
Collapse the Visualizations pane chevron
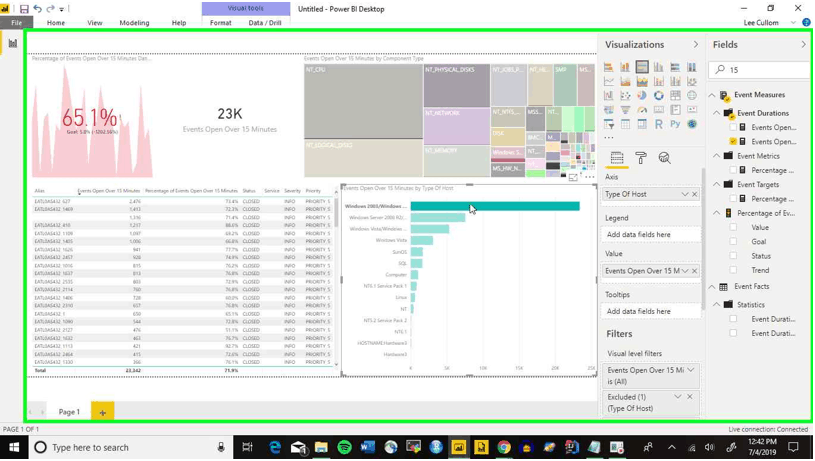[696, 45]
